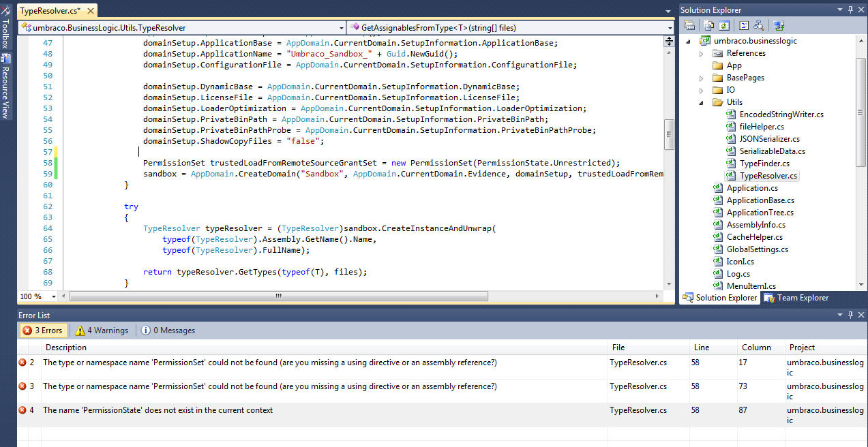Image resolution: width=868 pixels, height=447 pixels.
Task: Select error 3 about PermissionSet at column 73
Action: (443, 391)
